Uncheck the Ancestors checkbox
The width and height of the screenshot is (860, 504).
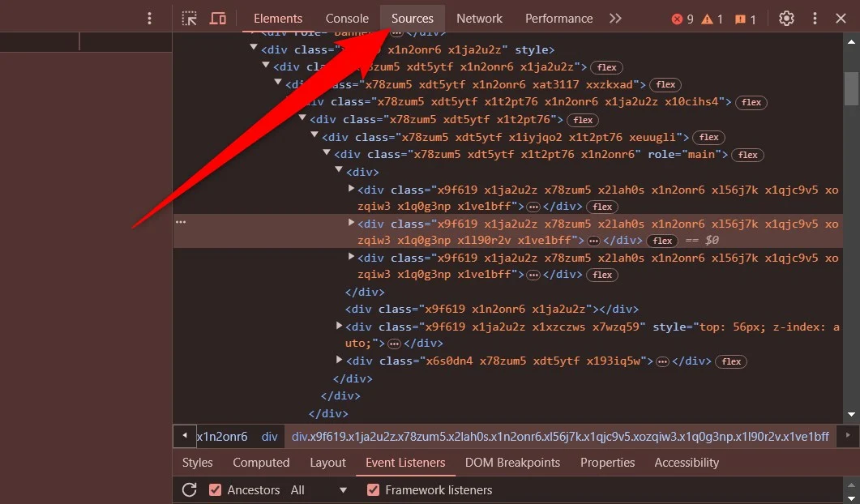tap(215, 489)
